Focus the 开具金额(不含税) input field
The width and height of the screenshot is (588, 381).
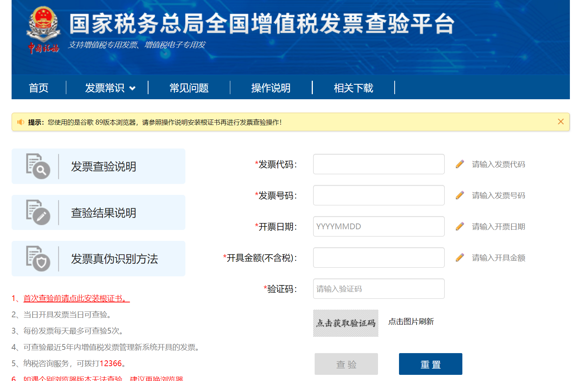[x=379, y=258]
